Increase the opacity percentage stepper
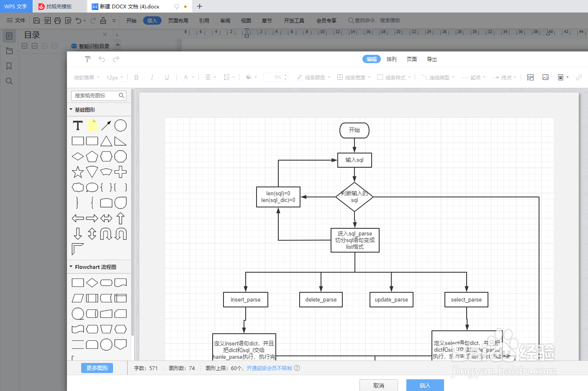588x391 pixels. (x=286, y=75)
